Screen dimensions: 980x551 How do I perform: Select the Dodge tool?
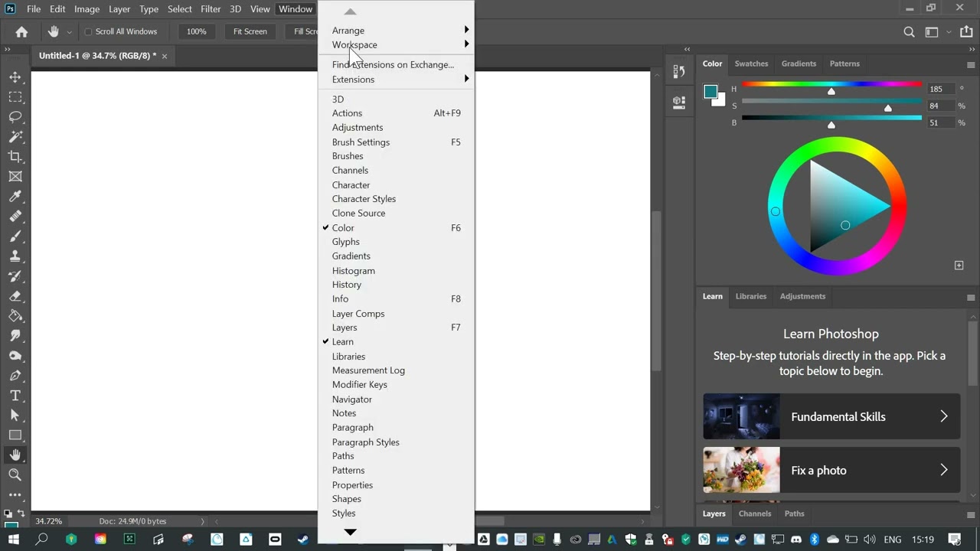point(15,356)
